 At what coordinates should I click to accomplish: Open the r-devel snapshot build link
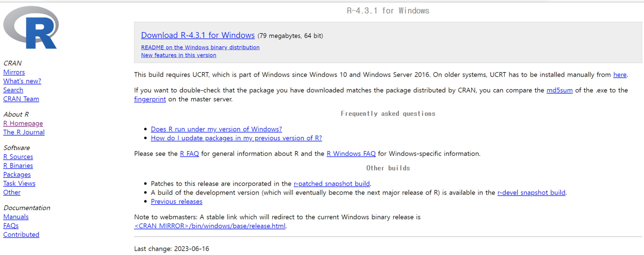pyautogui.click(x=531, y=192)
